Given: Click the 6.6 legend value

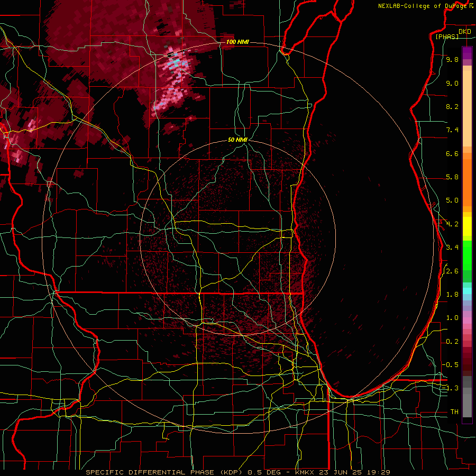Looking at the screenshot, I should tap(452, 153).
